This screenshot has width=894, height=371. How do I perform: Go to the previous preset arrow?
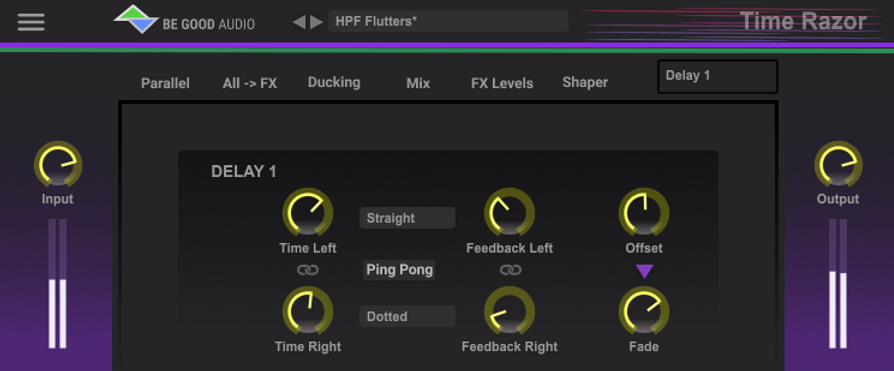299,22
